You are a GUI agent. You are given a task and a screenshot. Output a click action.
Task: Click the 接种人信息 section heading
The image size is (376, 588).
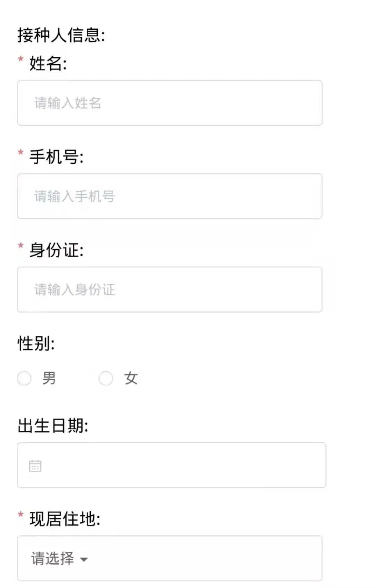(x=61, y=35)
